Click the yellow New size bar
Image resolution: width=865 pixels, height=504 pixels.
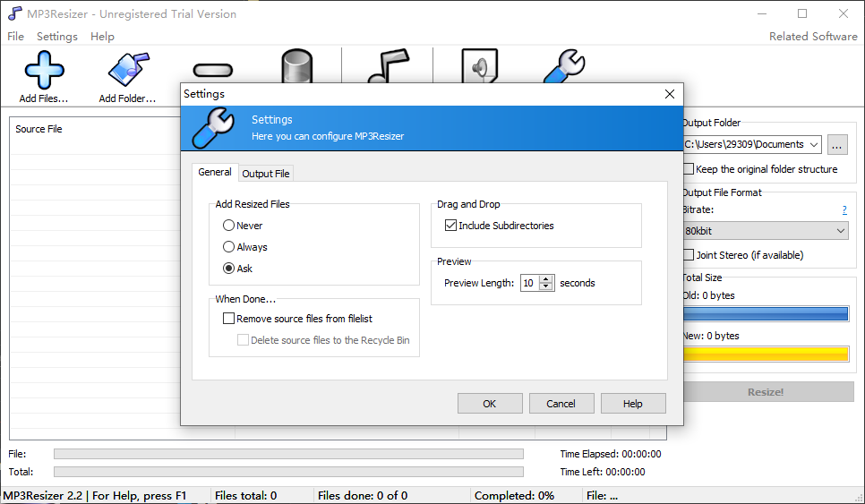coord(766,354)
